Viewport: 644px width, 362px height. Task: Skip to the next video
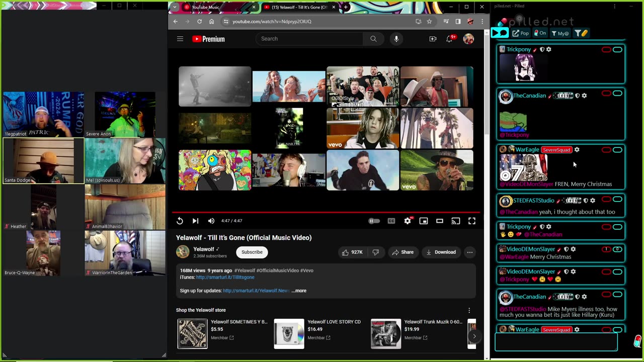point(195,221)
